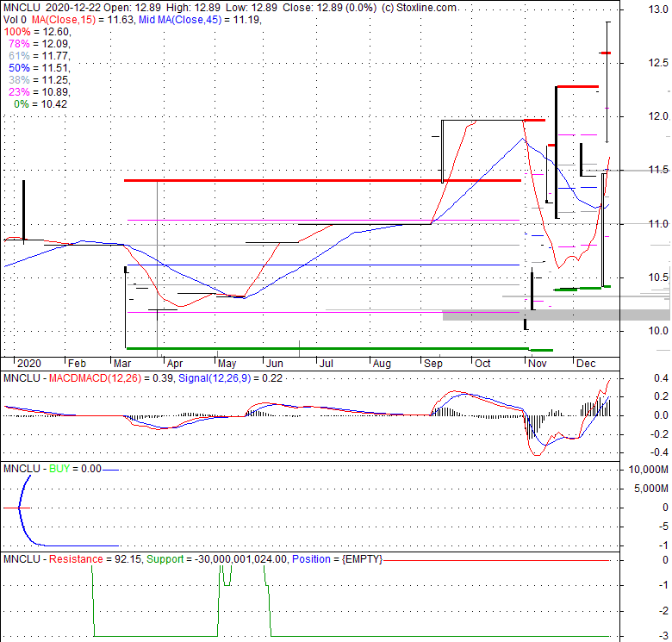Click the 38% = 11.25 level label

coord(40,80)
